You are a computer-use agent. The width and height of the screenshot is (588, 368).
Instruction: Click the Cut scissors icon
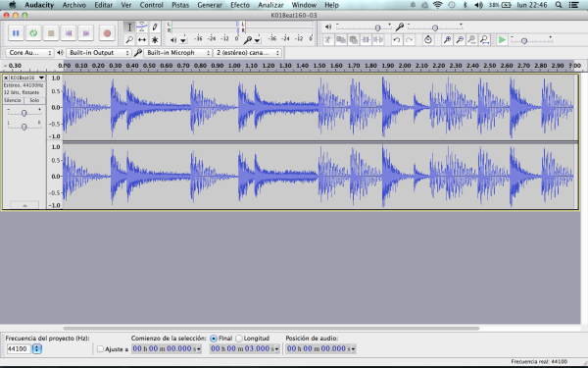(328, 40)
